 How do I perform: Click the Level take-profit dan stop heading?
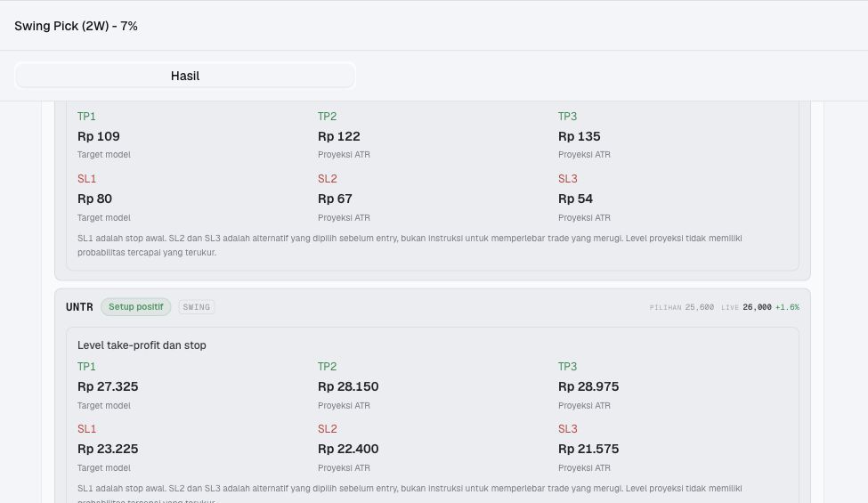[x=142, y=345]
